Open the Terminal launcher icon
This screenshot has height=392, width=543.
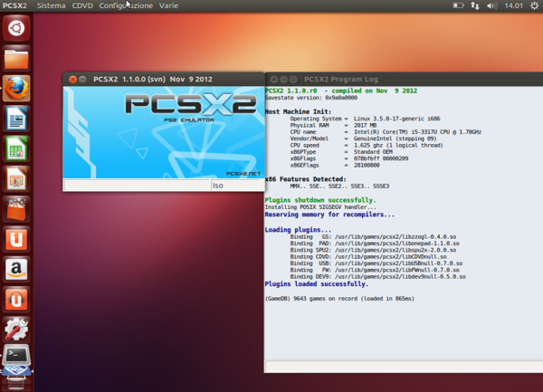pyautogui.click(x=16, y=355)
